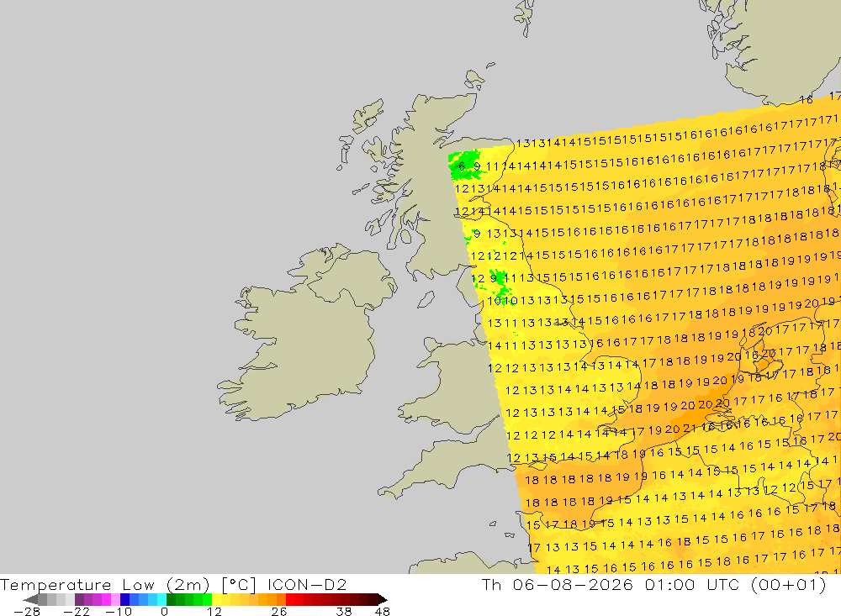Pick the dark purple swatch above '-22'
Viewport: 841px width, 616px height.
pos(79,600)
